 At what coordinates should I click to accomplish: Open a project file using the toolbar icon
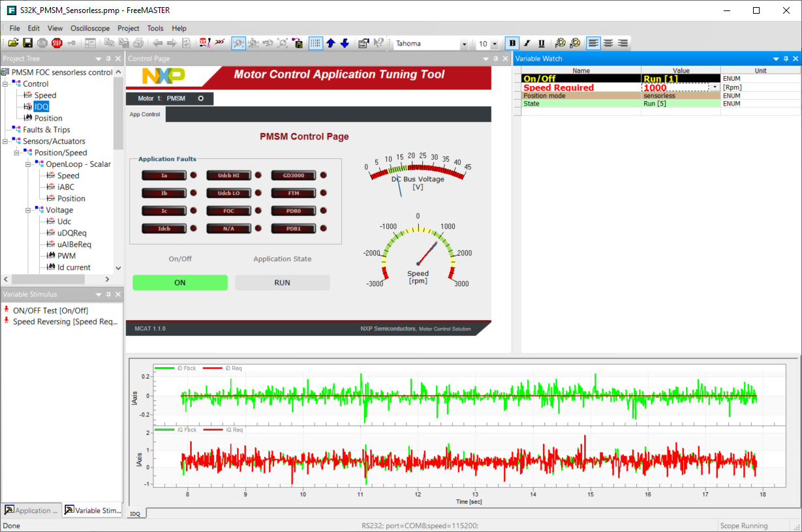[13, 43]
